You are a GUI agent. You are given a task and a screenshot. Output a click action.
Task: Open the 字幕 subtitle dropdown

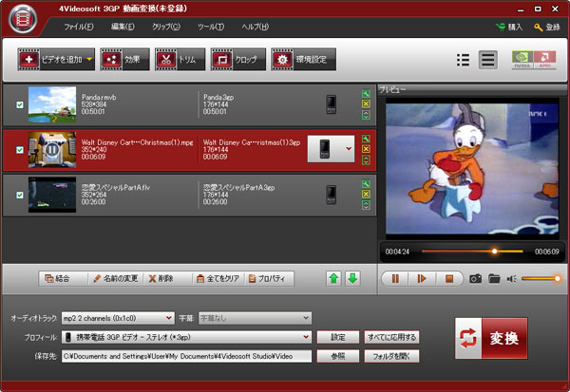[255, 318]
